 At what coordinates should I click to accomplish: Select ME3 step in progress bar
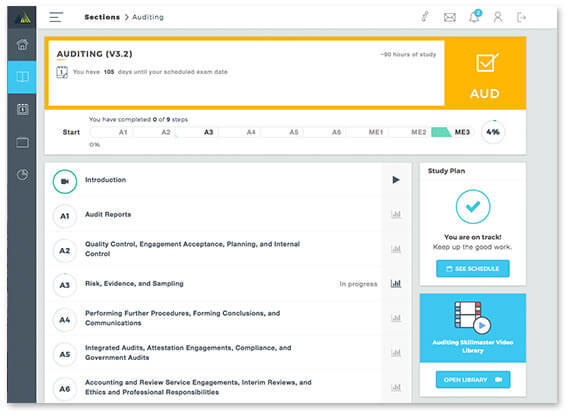(x=462, y=132)
